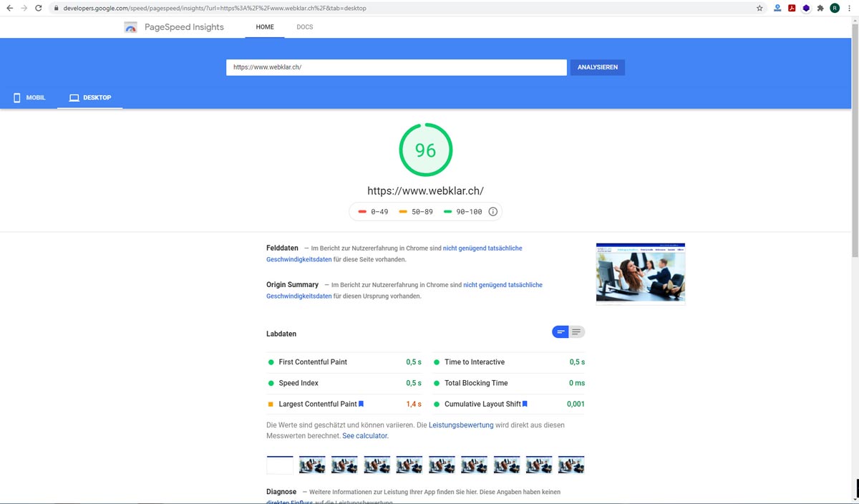Select the DESKTOP results tab
The image size is (859, 504).
tap(90, 97)
